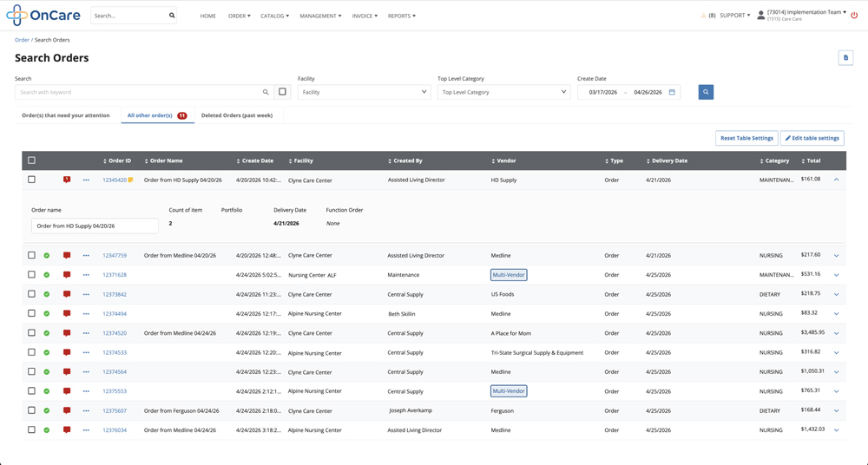Open the ORDER menu

[240, 16]
